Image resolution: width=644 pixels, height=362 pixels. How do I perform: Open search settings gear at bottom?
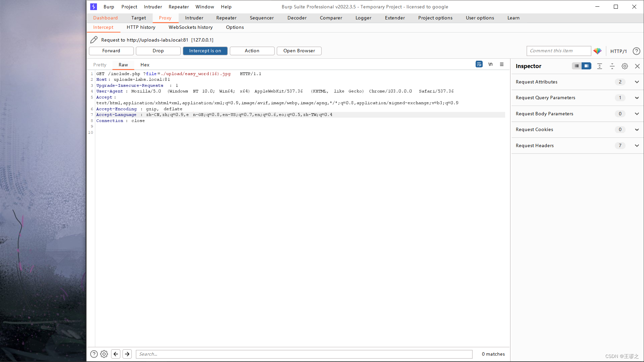104,354
